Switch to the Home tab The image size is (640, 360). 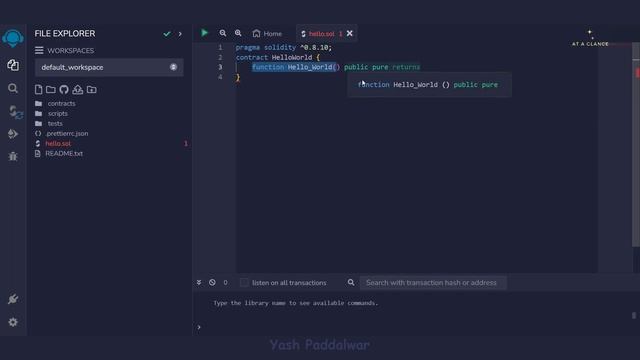click(x=267, y=33)
